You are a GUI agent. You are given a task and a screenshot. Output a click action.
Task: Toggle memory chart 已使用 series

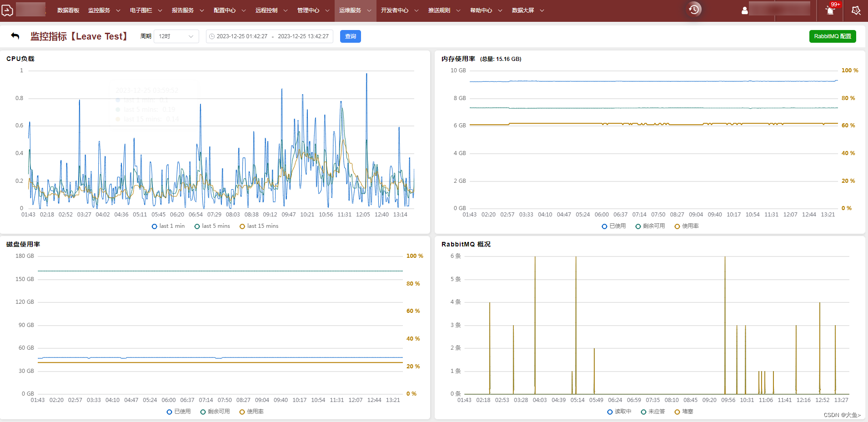tap(614, 226)
